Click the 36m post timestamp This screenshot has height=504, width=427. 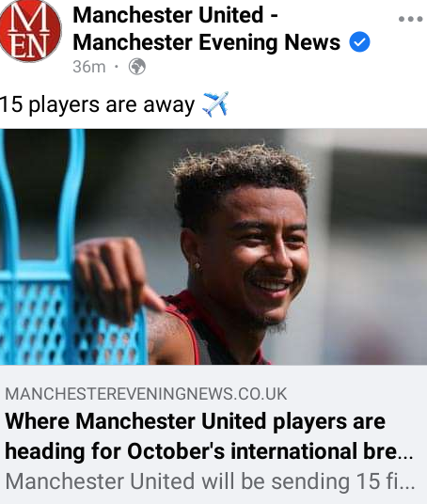[x=89, y=67]
